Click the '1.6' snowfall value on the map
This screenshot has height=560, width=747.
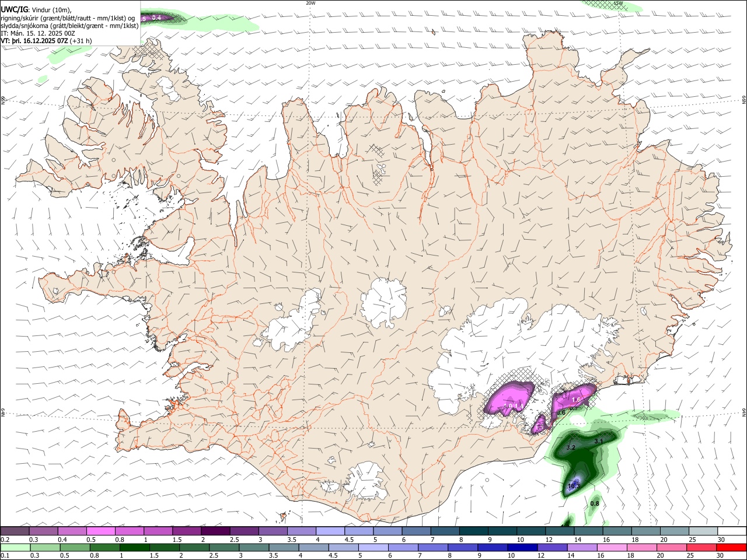576,400
